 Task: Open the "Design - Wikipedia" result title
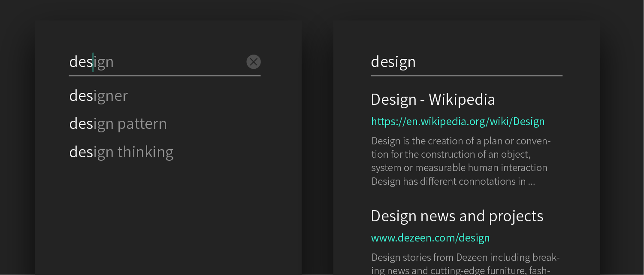(433, 100)
